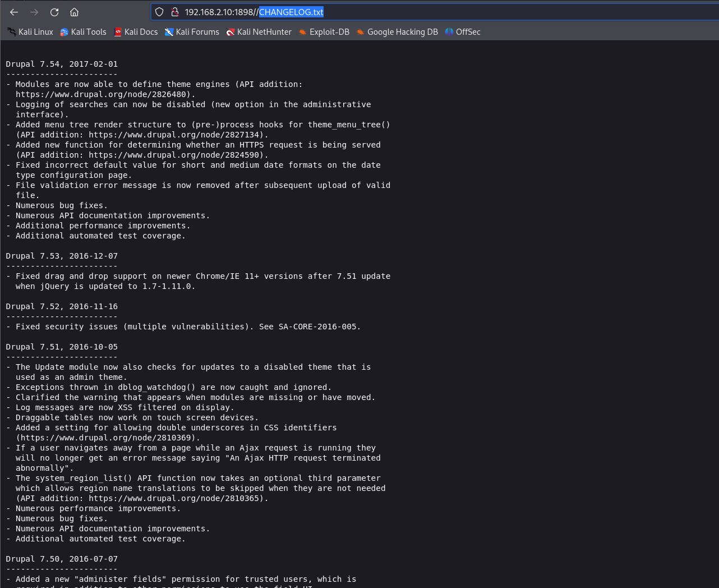719x588 pixels.
Task: Open the Kali Forums bookmark
Action: point(192,32)
